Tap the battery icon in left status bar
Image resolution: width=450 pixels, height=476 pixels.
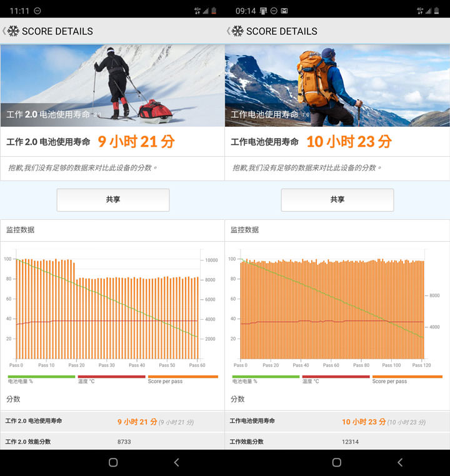click(x=214, y=11)
